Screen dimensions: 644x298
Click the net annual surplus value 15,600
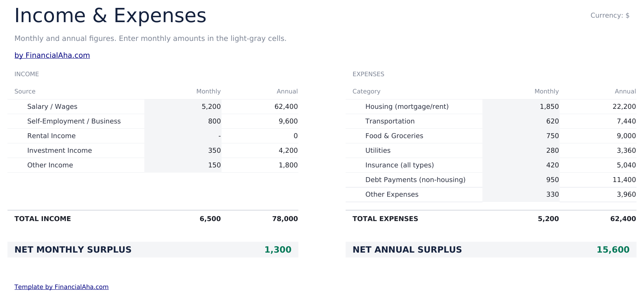(x=613, y=250)
